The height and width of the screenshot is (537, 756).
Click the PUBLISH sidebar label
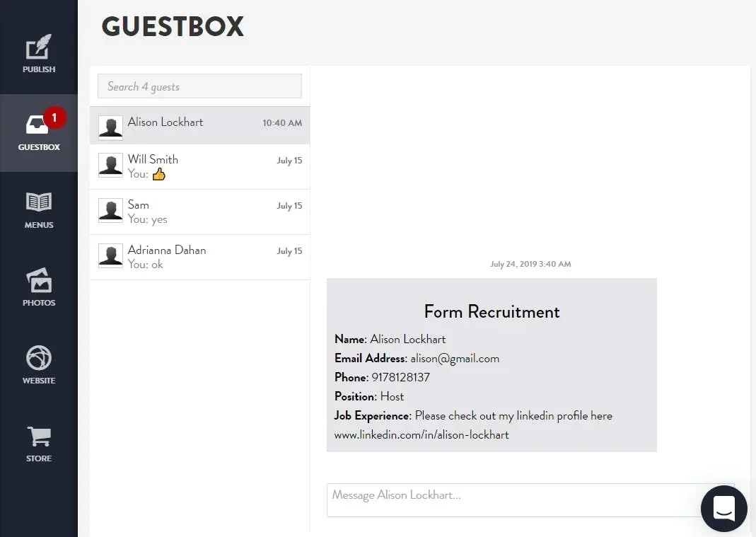[39, 69]
